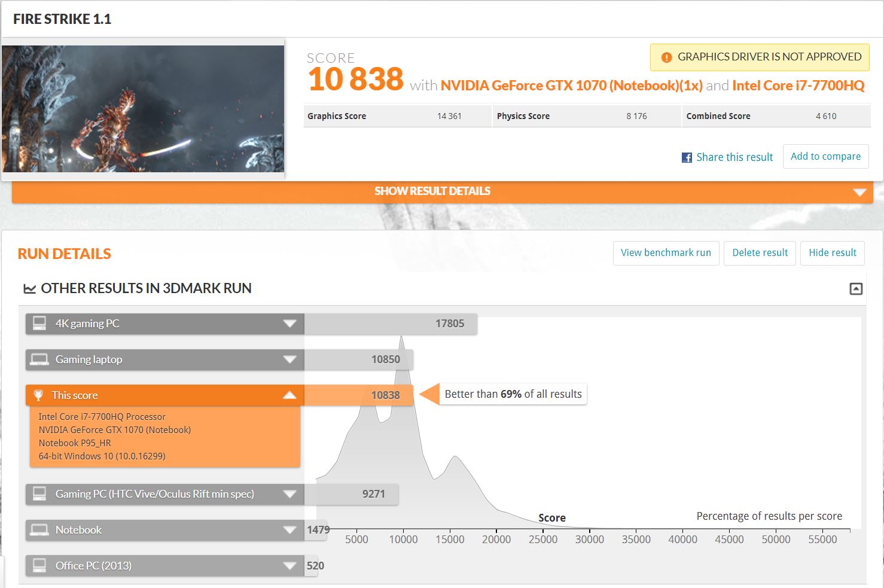This screenshot has width=884, height=588.
Task: Expand the Notebook row arrow
Action: pyautogui.click(x=289, y=530)
